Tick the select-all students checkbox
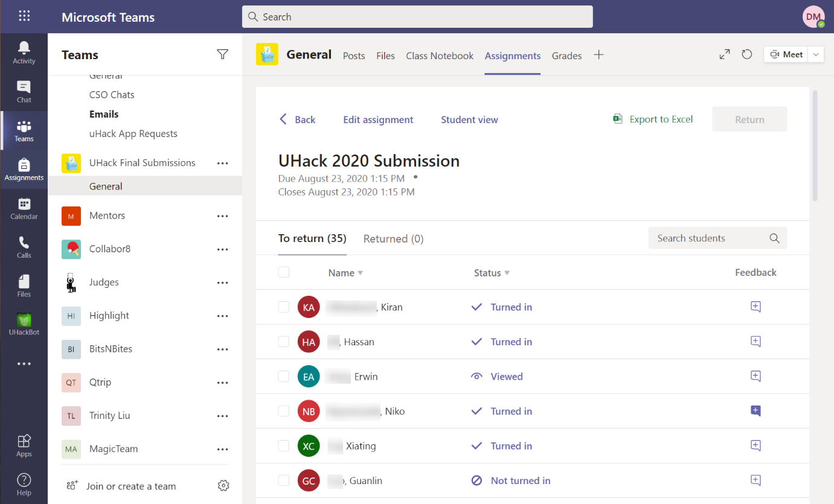 (x=284, y=272)
